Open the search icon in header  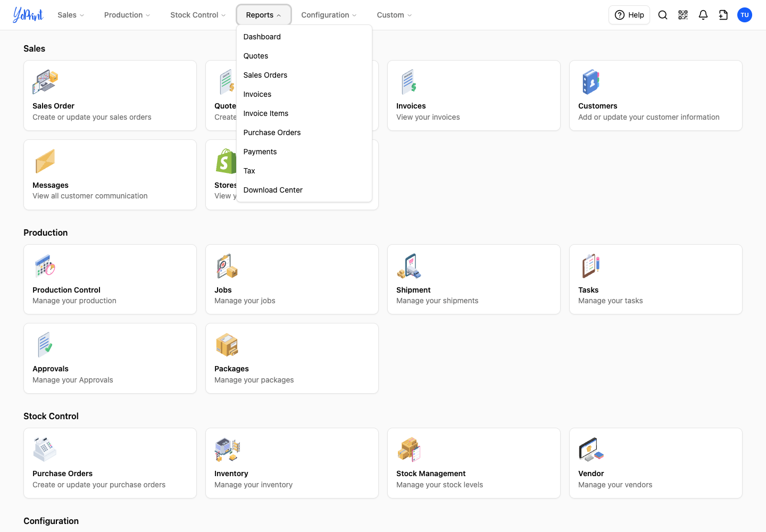click(663, 15)
